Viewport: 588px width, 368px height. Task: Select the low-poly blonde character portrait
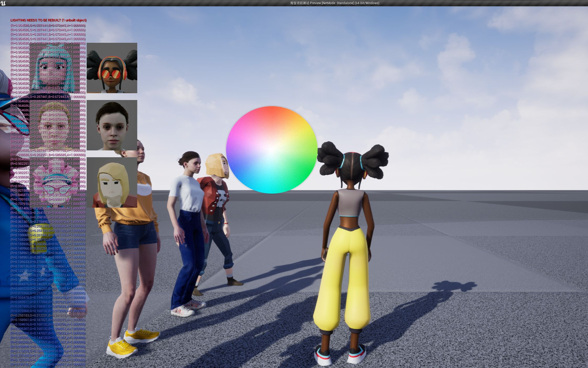click(x=112, y=182)
